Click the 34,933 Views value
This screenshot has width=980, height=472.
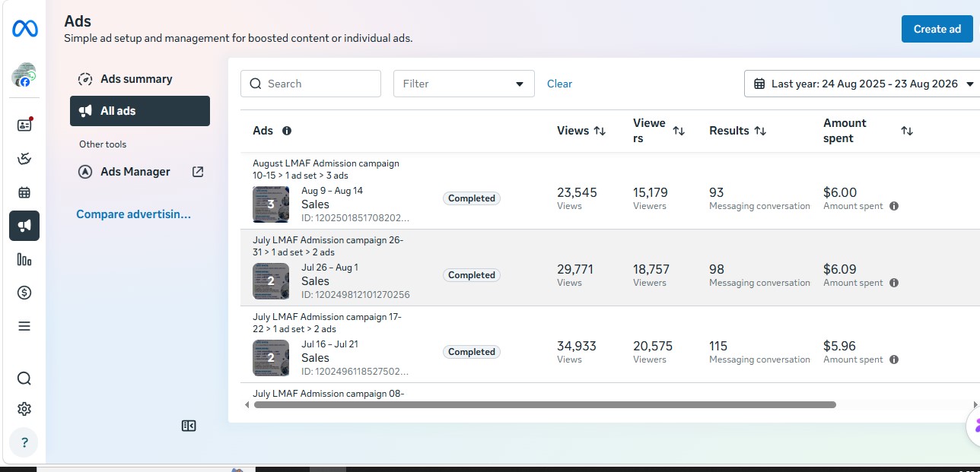(577, 346)
